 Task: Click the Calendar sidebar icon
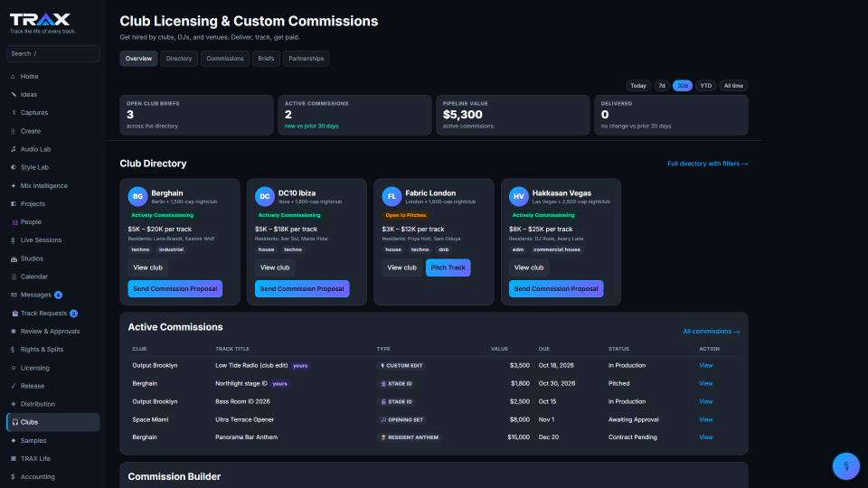coord(14,277)
